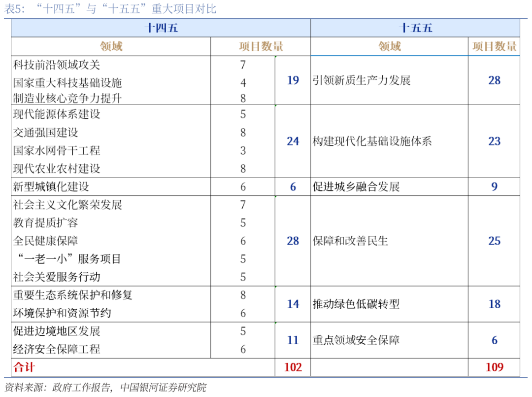Select the "制造业核心竞争力提升" row

pos(67,98)
